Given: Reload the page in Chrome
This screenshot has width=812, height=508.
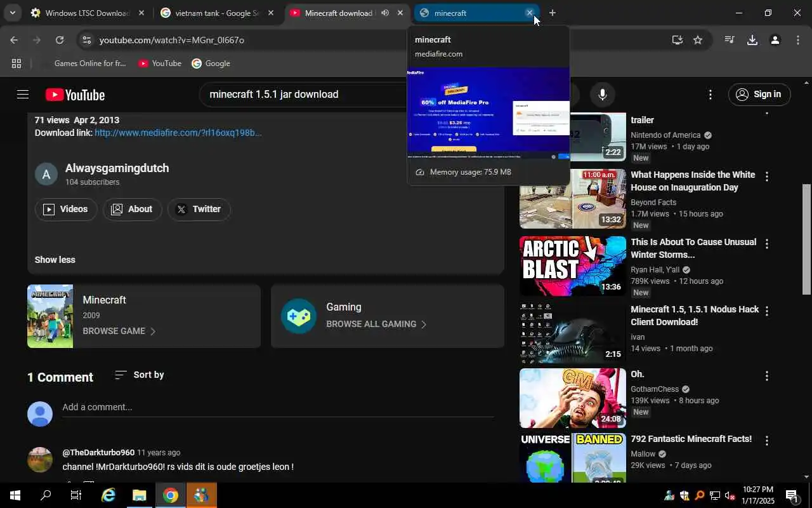Looking at the screenshot, I should [60, 40].
